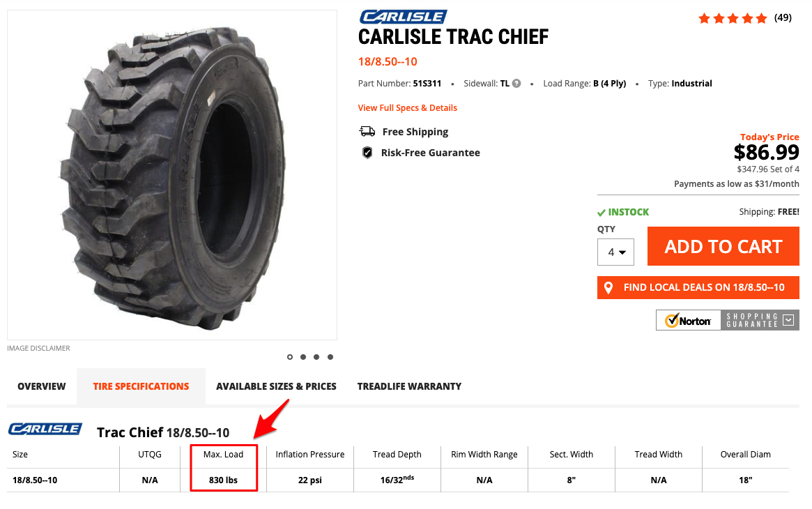812x509 pixels.
Task: Click the Carlisle brand logo at top
Action: pyautogui.click(x=403, y=17)
